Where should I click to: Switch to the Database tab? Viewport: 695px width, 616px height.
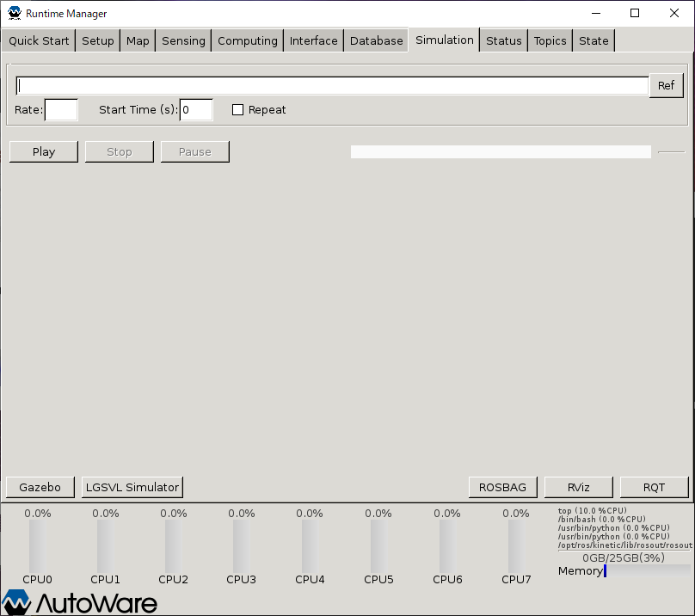(x=376, y=40)
